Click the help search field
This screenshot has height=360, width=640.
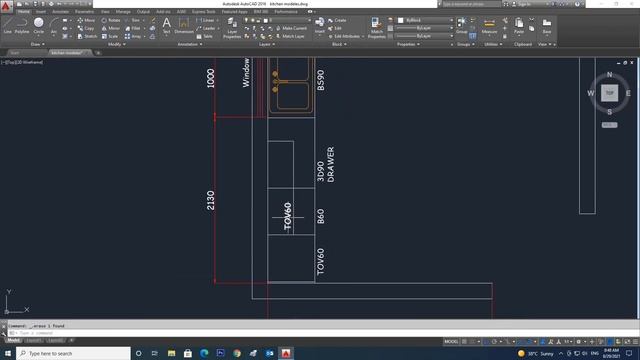[x=471, y=4]
